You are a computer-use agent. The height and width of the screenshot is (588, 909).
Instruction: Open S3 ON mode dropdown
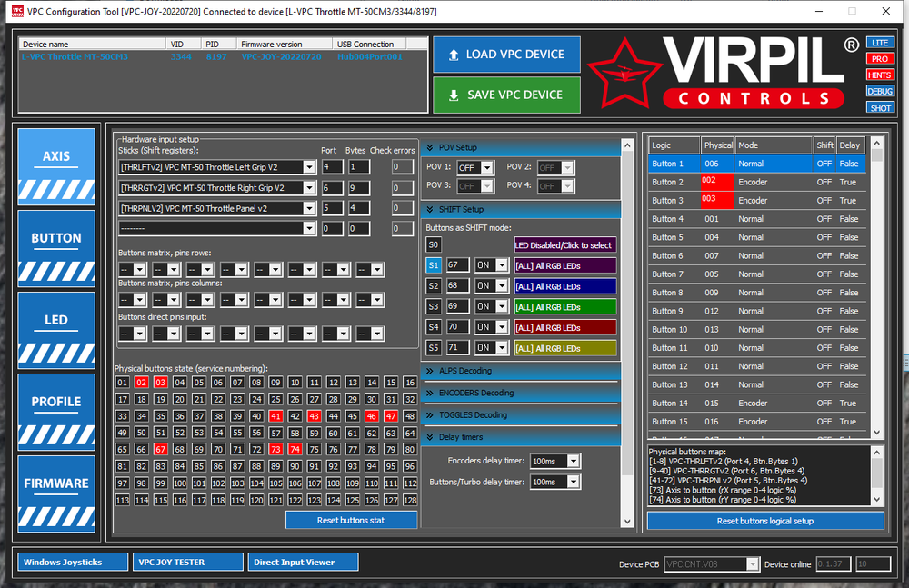503,307
